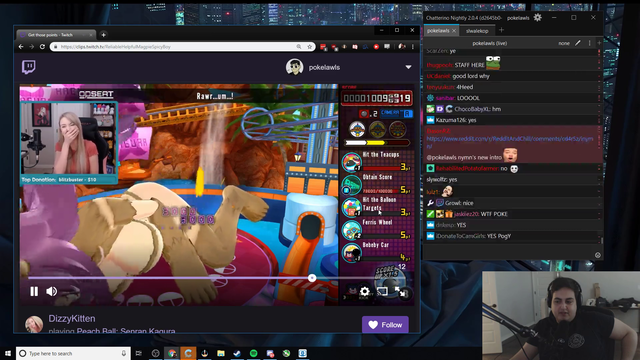
Task: Click the Chatterino pencil edit icon
Action: point(578,43)
